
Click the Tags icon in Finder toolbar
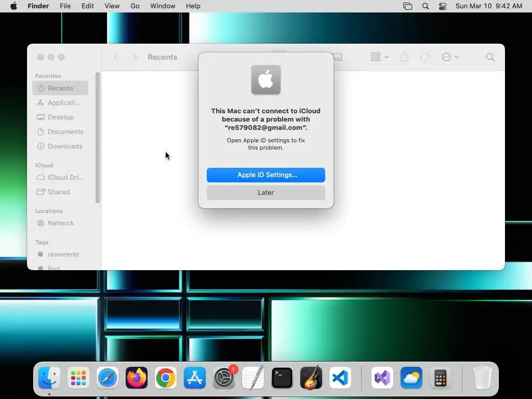(425, 57)
